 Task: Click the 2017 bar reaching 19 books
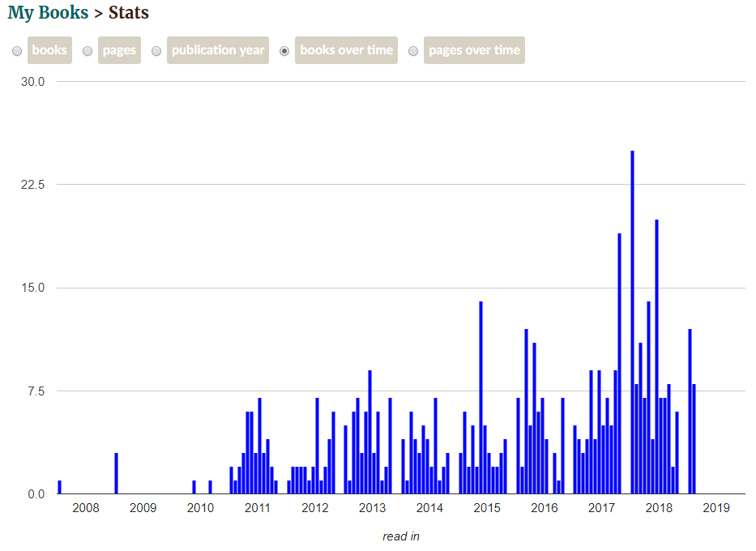620,364
